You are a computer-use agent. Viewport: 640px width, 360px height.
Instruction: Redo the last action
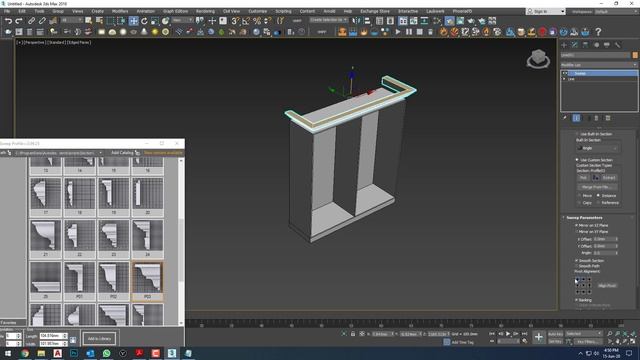tap(19, 20)
